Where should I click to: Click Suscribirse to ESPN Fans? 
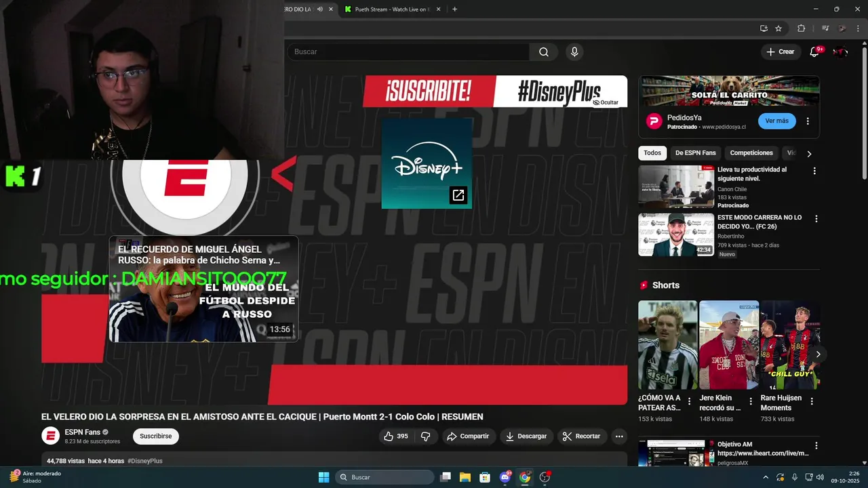[x=156, y=436]
